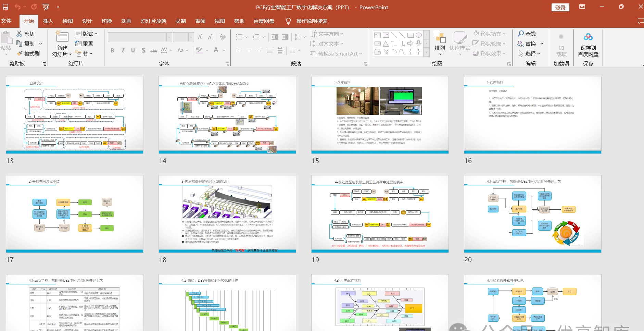Click Tell Me search box (操作说明搜索)
The width and height of the screenshot is (644, 331).
[x=312, y=21]
